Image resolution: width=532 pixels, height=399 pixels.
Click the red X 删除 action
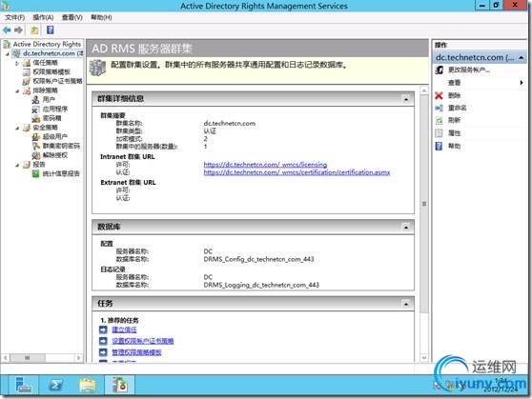(454, 95)
